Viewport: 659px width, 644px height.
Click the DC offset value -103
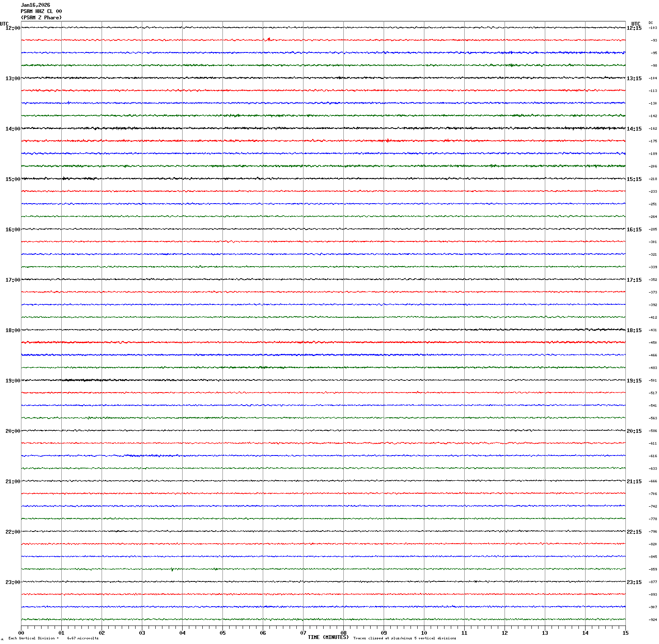(653, 28)
